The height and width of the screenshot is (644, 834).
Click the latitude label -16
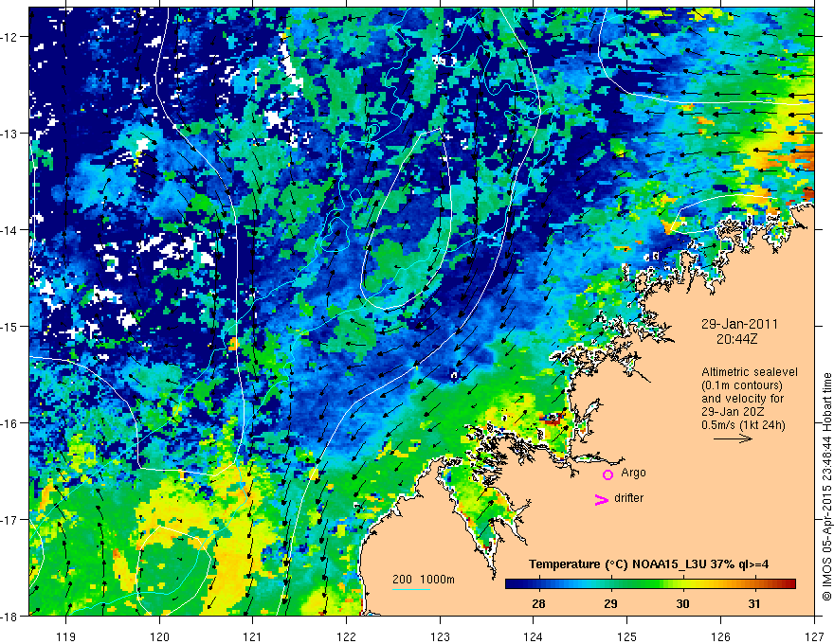[10, 423]
